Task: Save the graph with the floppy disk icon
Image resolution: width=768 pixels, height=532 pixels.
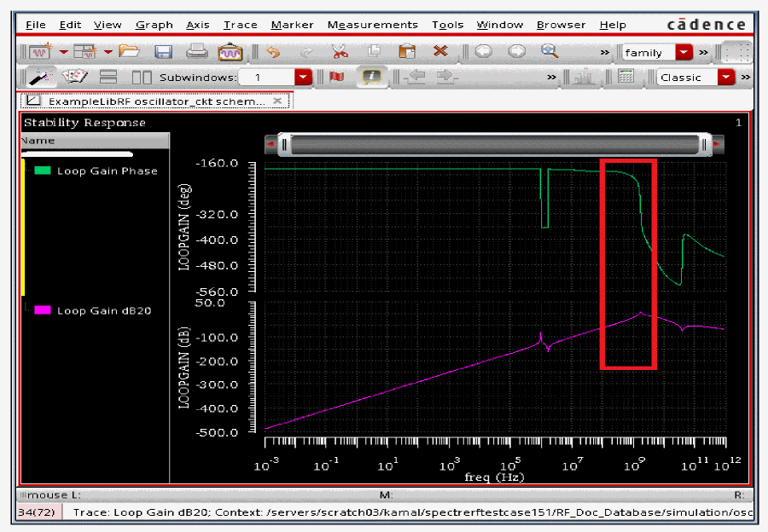Action: click(x=163, y=52)
